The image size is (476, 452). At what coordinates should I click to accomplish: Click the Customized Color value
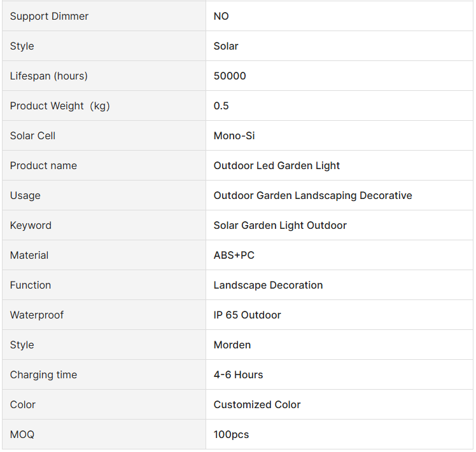click(257, 405)
